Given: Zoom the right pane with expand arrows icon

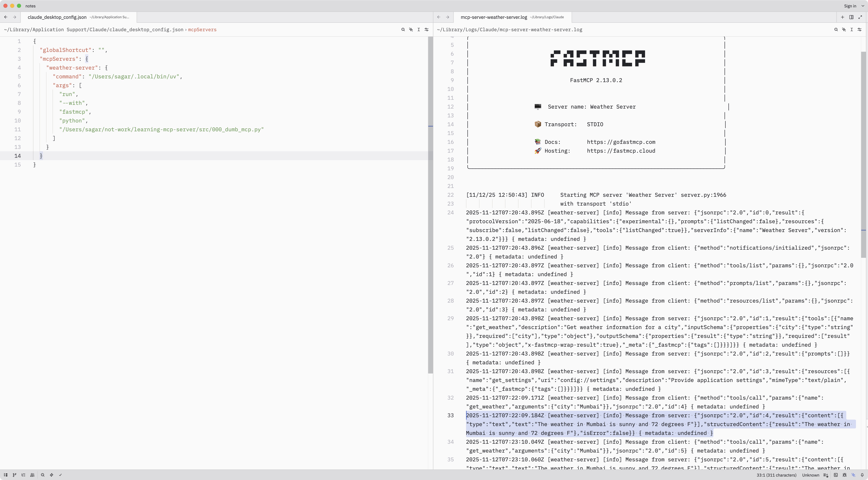Looking at the screenshot, I should 860,17.
